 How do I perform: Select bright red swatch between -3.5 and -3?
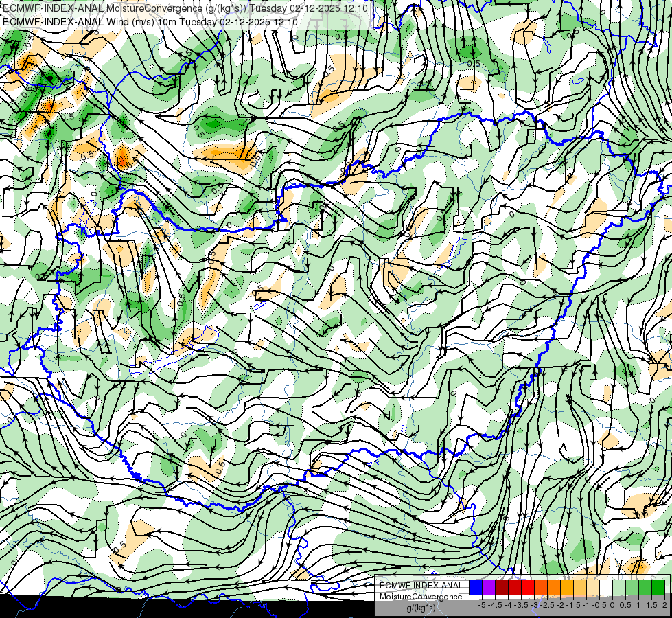click(x=528, y=588)
